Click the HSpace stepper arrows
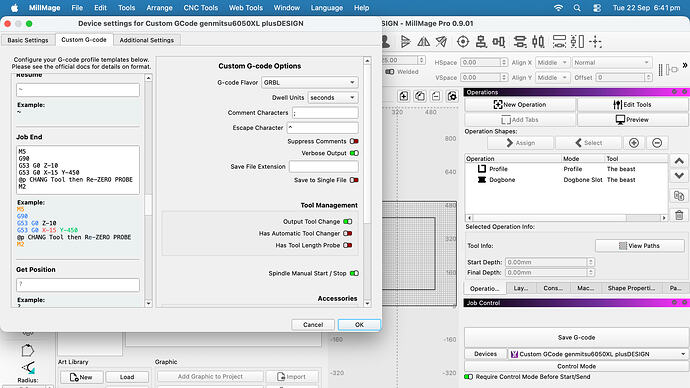 click(504, 62)
